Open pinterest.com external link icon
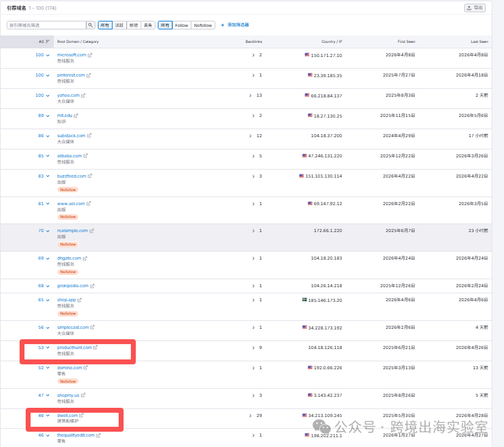Image resolution: width=504 pixels, height=447 pixels. click(89, 75)
